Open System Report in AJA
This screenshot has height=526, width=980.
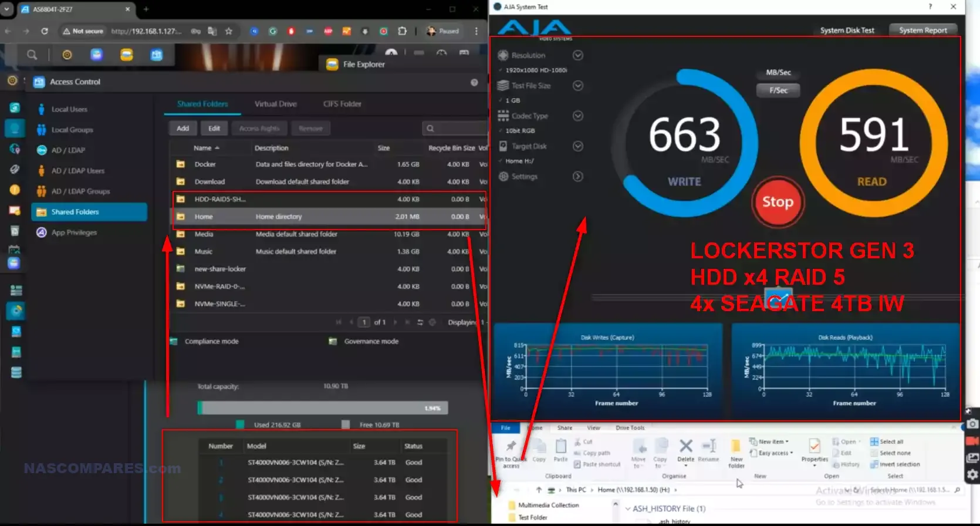coord(923,30)
